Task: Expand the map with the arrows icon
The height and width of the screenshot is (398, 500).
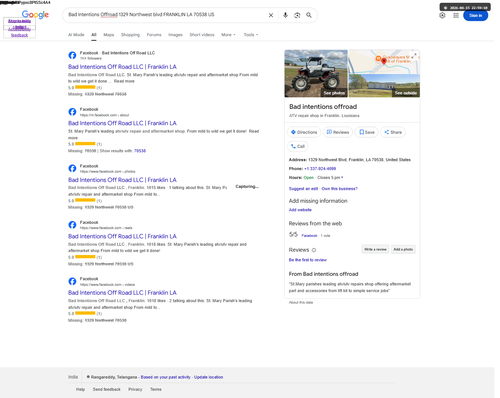Action: pos(414,56)
